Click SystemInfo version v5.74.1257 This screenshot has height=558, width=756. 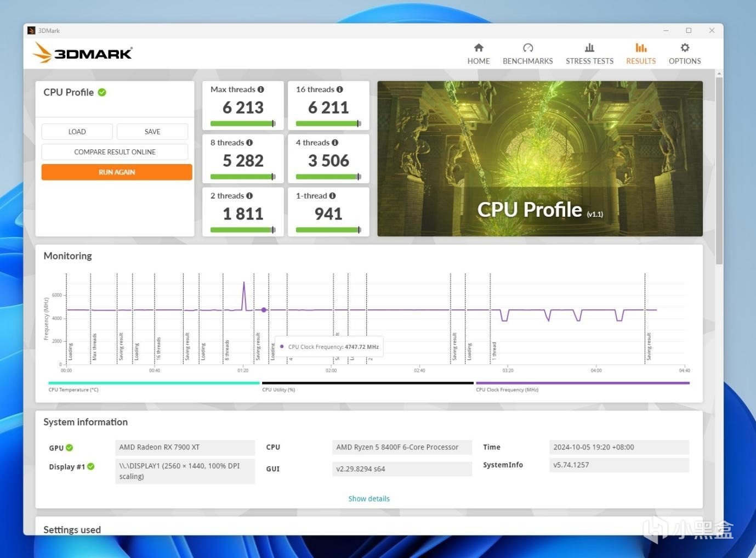click(x=619, y=465)
